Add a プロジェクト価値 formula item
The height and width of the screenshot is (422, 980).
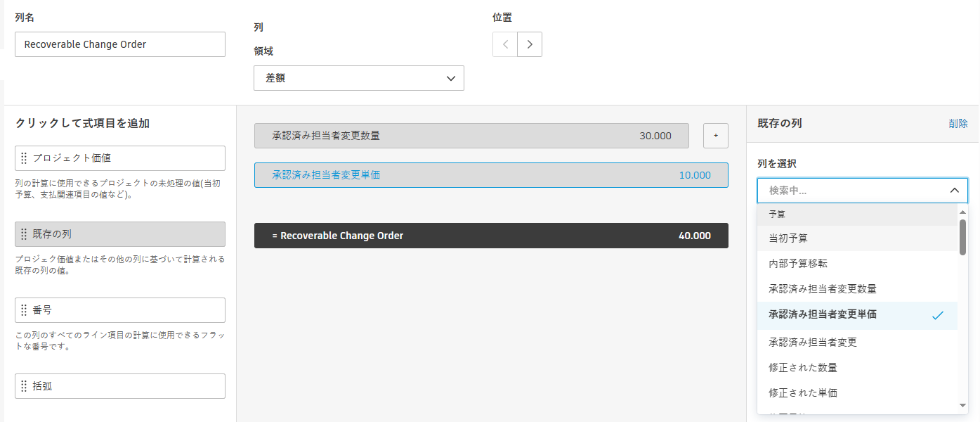pos(120,158)
